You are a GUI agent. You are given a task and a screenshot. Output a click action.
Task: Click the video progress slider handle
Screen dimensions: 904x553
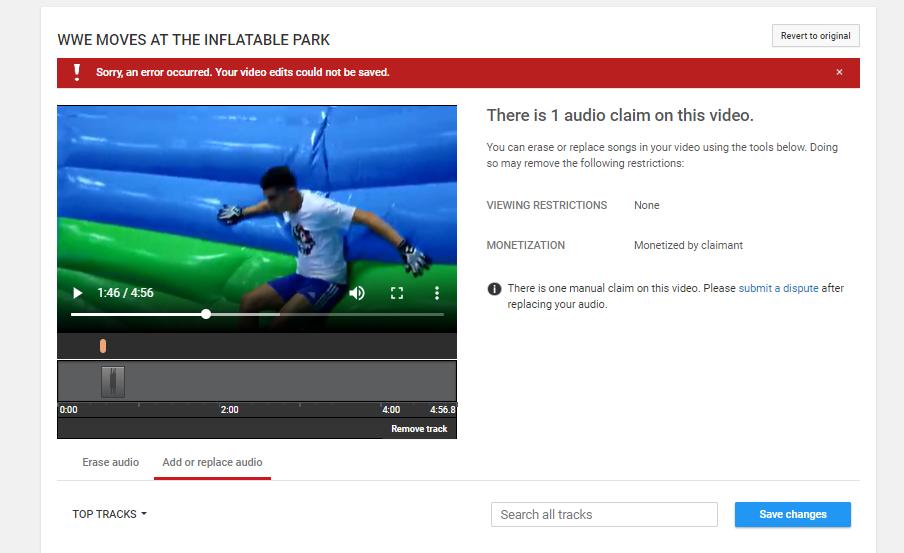206,314
